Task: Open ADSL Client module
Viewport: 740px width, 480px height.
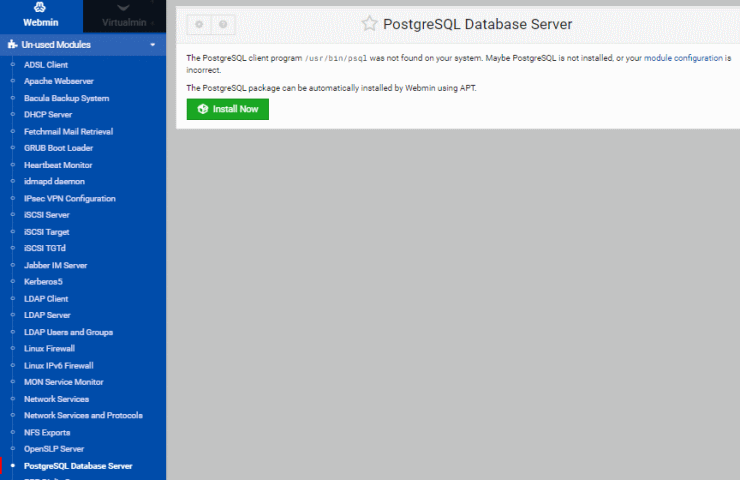Action: 46,65
